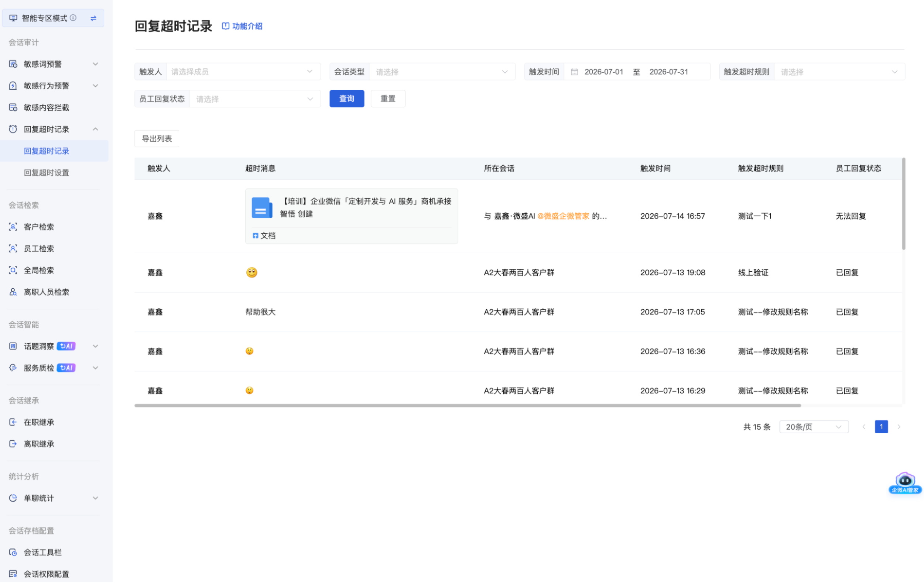The image size is (924, 585).
Task: Click the 线上验证 rule cell
Action: click(x=753, y=273)
